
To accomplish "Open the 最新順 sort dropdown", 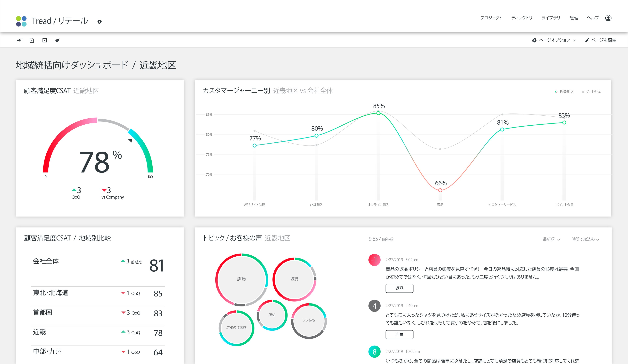I will (551, 239).
